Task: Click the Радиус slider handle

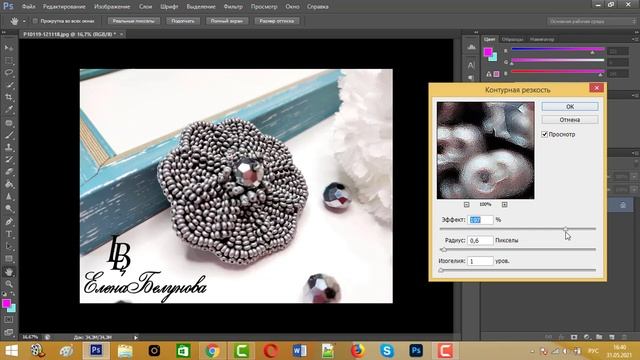Action: pos(444,249)
